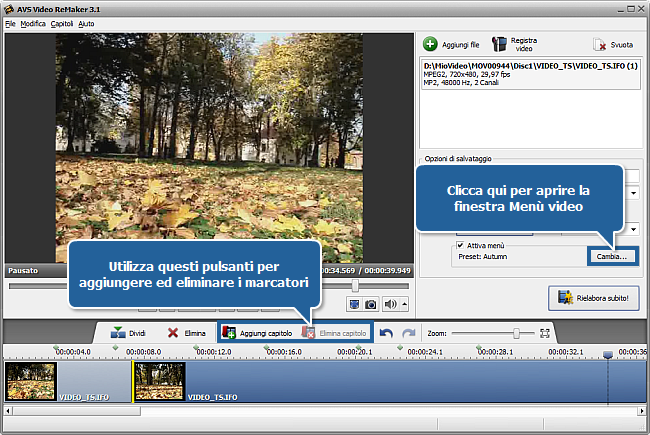
Task: Click the redo arrow icon
Action: [x=407, y=332]
